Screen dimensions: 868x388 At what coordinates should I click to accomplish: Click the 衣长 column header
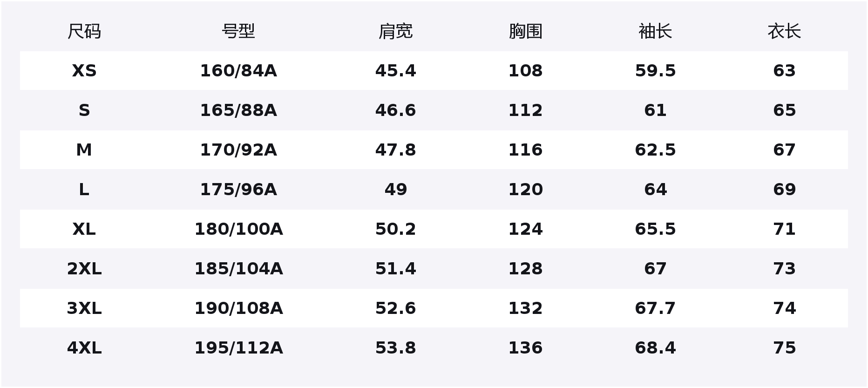[784, 32]
